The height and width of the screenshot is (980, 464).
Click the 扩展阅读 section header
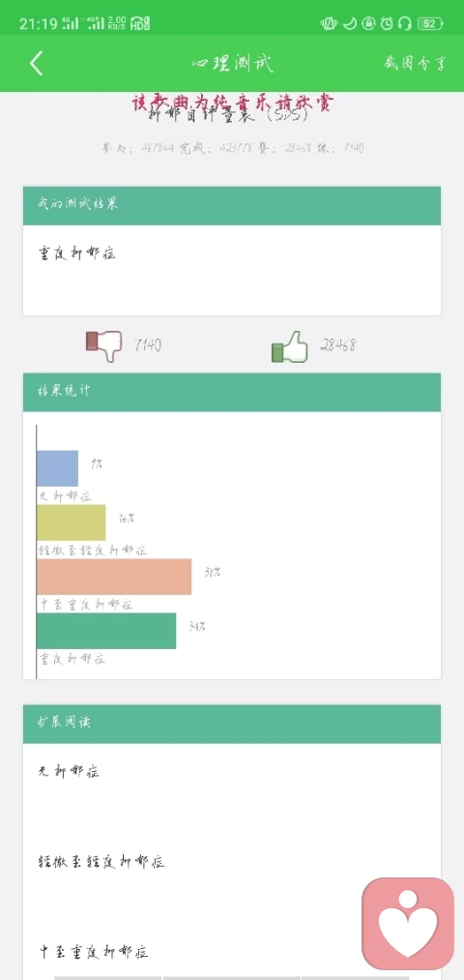(232, 724)
